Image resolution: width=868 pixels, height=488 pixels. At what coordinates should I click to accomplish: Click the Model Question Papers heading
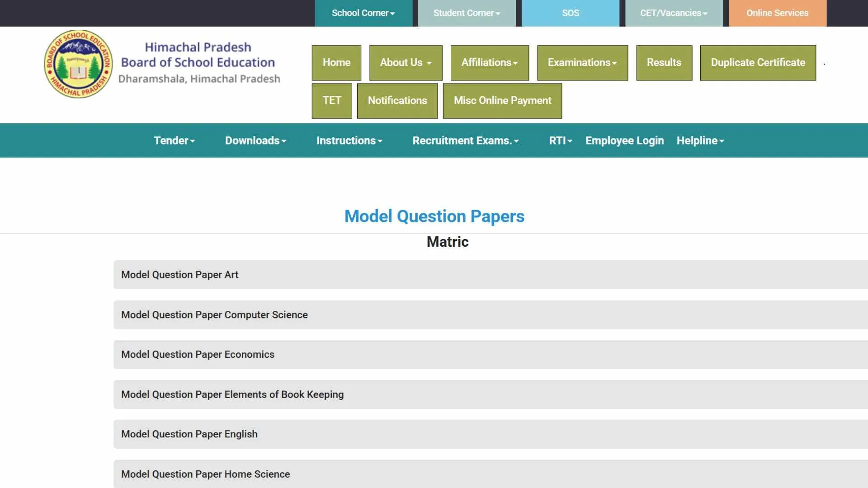[434, 216]
